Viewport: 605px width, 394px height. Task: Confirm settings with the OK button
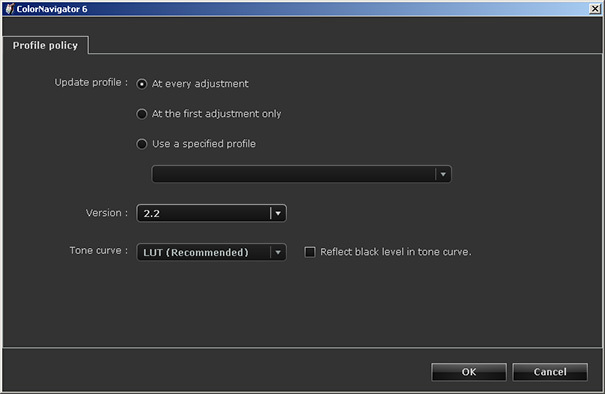click(x=469, y=372)
